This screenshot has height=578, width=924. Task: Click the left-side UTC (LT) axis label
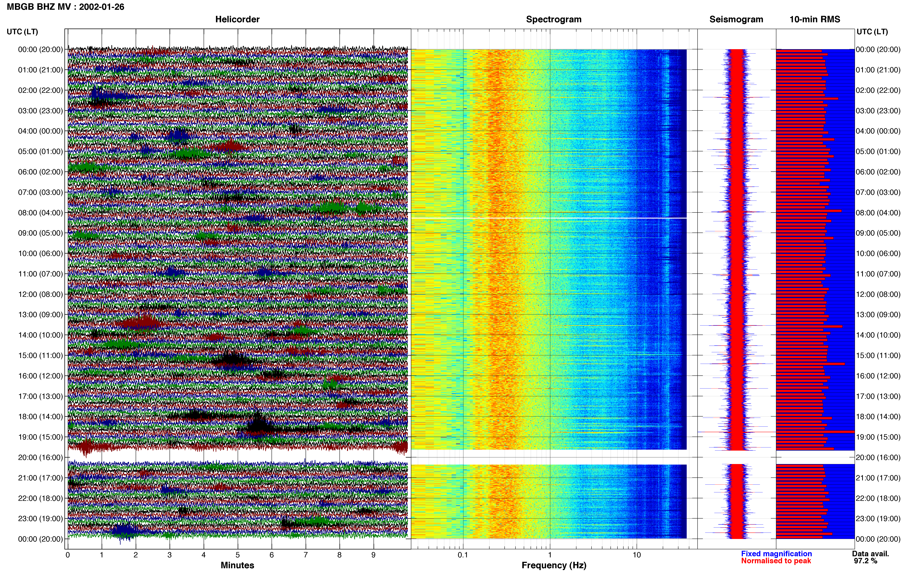(22, 32)
